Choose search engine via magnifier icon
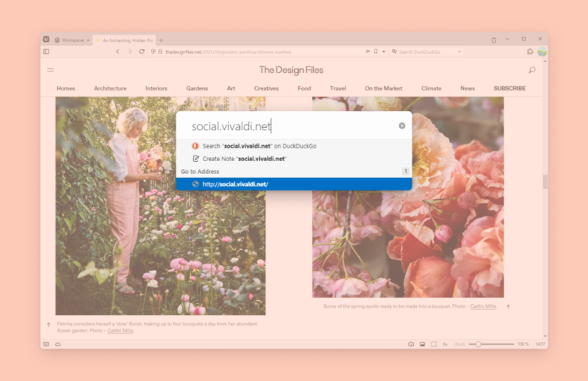Viewport: 588px width, 381px height. pos(394,52)
